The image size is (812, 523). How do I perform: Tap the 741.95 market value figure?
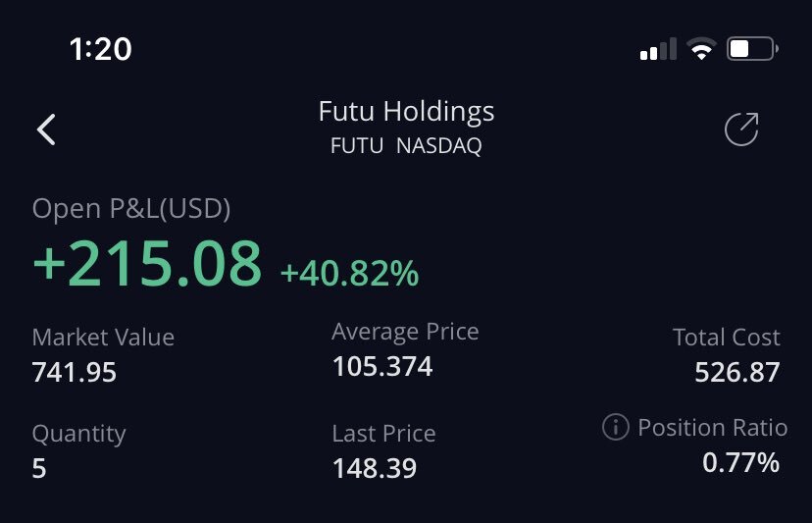(x=75, y=372)
